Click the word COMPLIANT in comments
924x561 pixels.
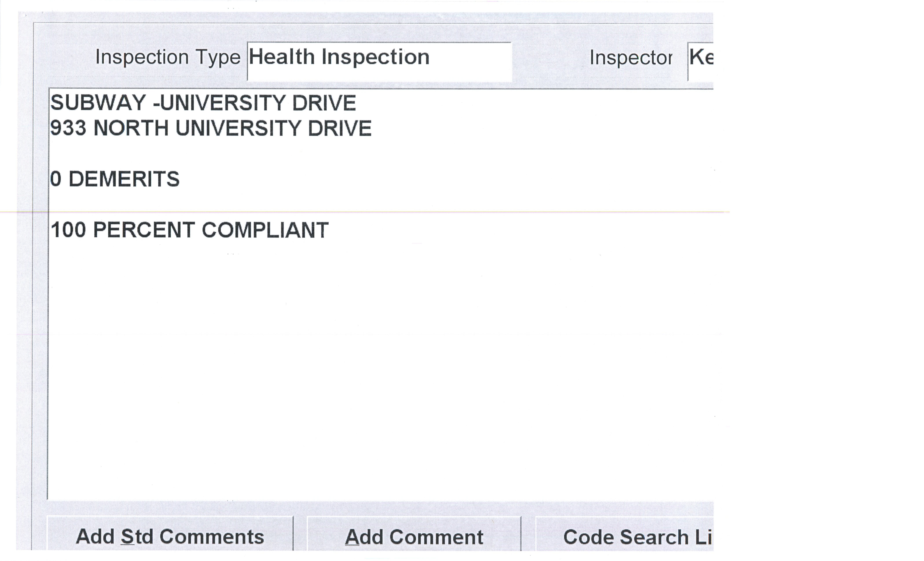265,230
